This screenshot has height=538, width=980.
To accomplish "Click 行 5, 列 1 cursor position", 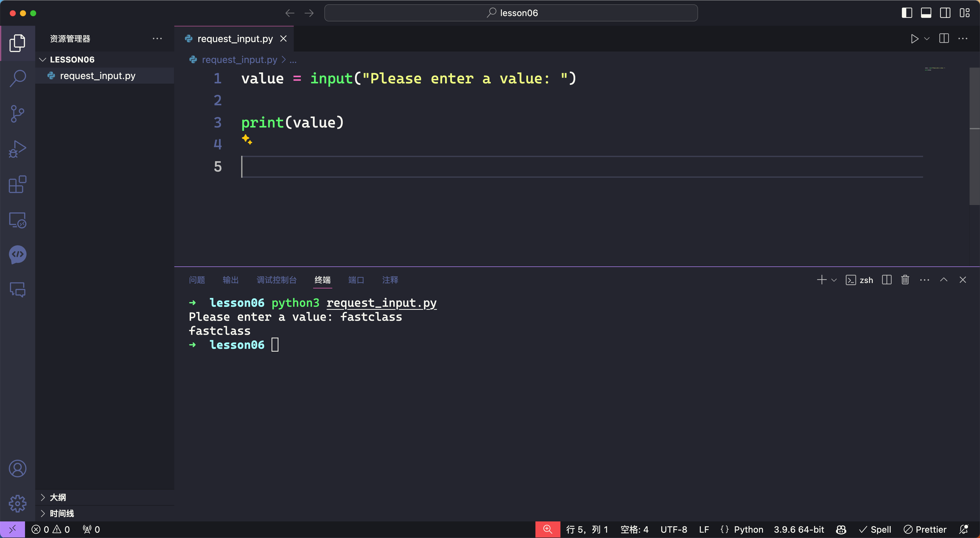I will (587, 529).
